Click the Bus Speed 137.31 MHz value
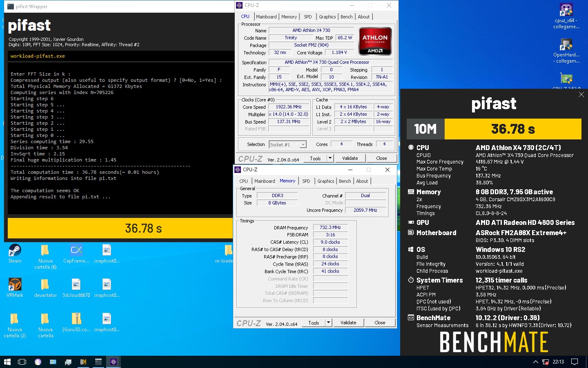 click(289, 121)
